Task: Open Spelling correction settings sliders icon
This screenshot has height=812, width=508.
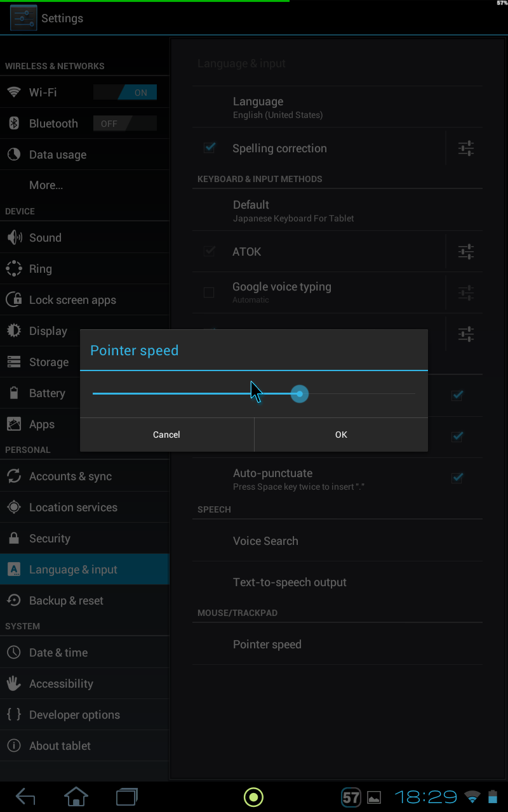Action: [x=466, y=148]
